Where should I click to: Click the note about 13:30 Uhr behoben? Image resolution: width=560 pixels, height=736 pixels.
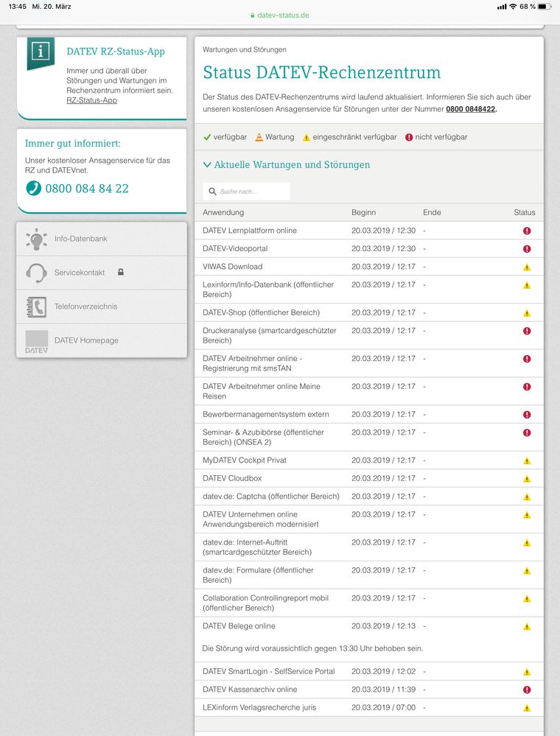312,648
